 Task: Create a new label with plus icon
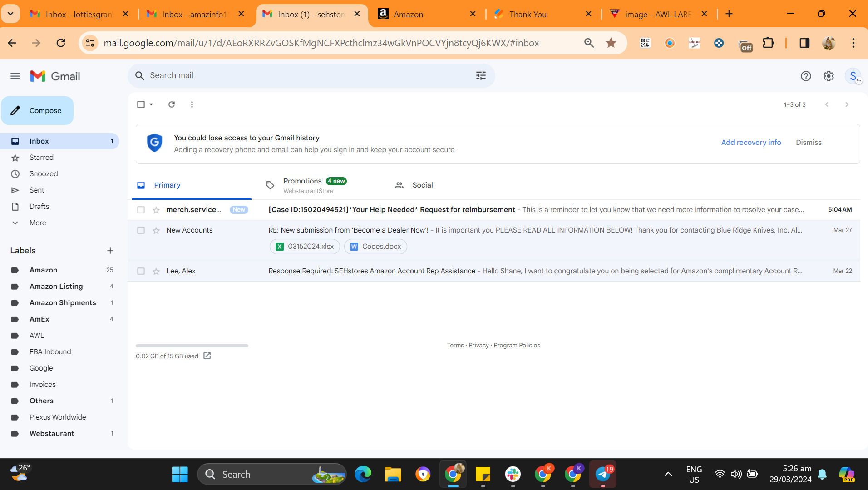pos(110,251)
